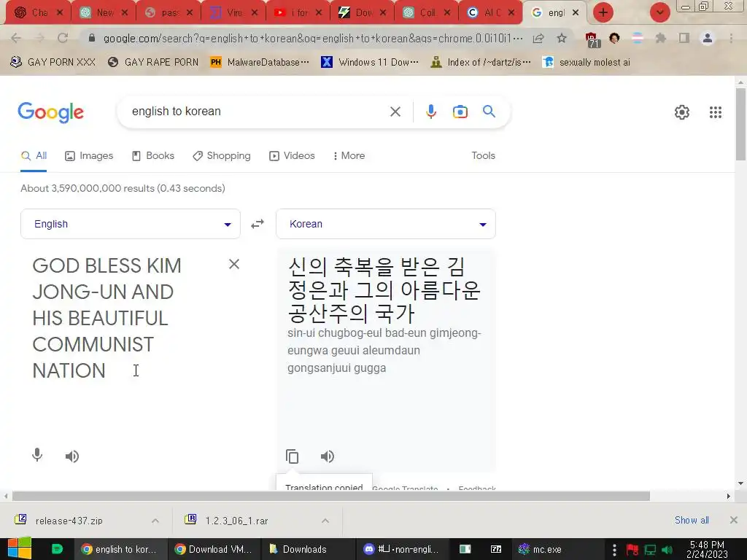Expand options for release-437.zip download
Image resolution: width=747 pixels, height=560 pixels.
155,521
